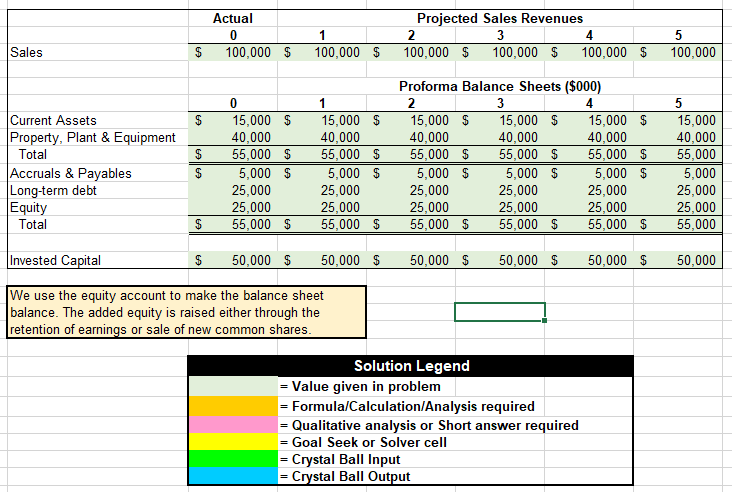The image size is (732, 492).
Task: Select '= Value given in problem' legend text
Action: tap(360, 387)
